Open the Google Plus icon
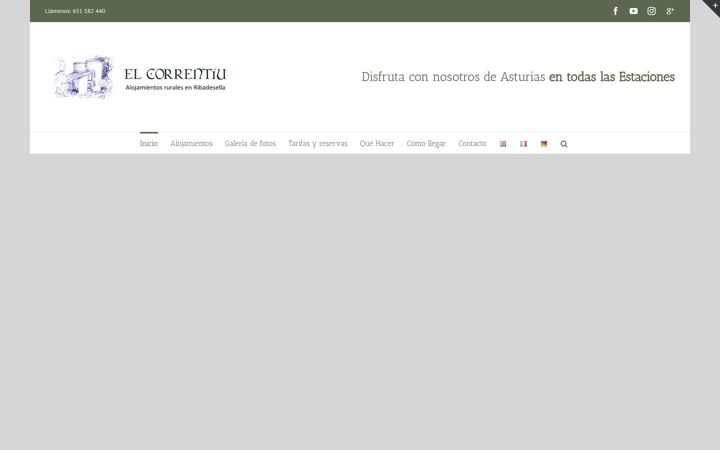The image size is (720, 450). click(x=670, y=11)
